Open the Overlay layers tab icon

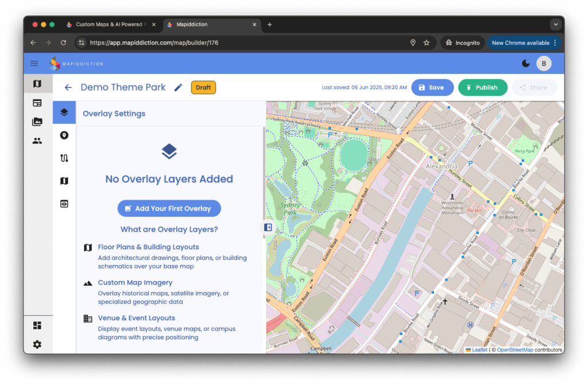[64, 112]
